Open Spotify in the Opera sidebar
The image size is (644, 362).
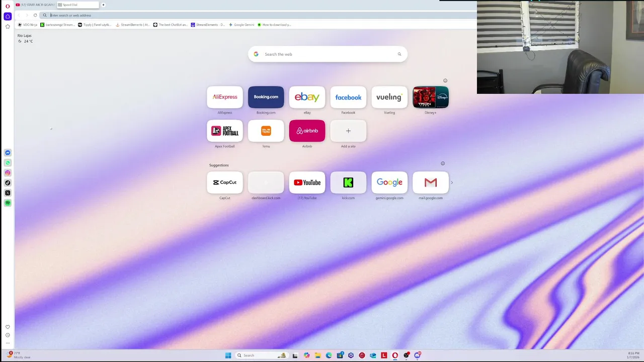[8, 203]
